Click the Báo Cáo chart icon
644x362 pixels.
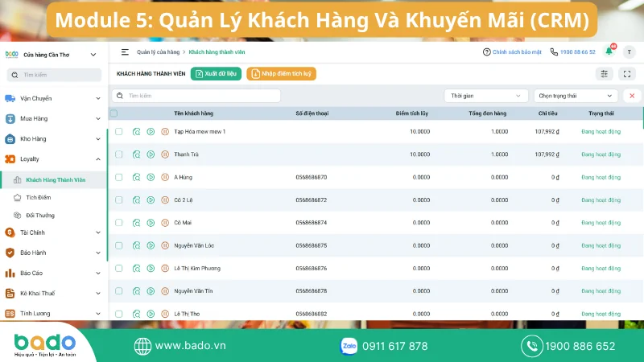[10, 273]
